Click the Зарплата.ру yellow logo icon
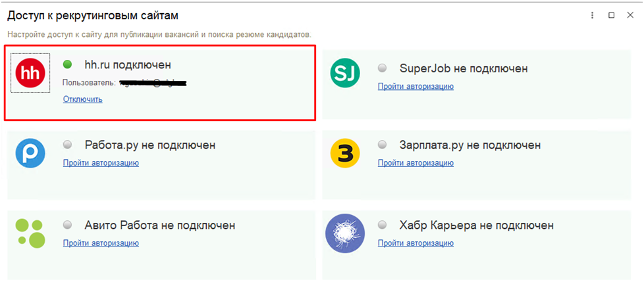Viewport: 644px width, 286px height. (x=345, y=153)
